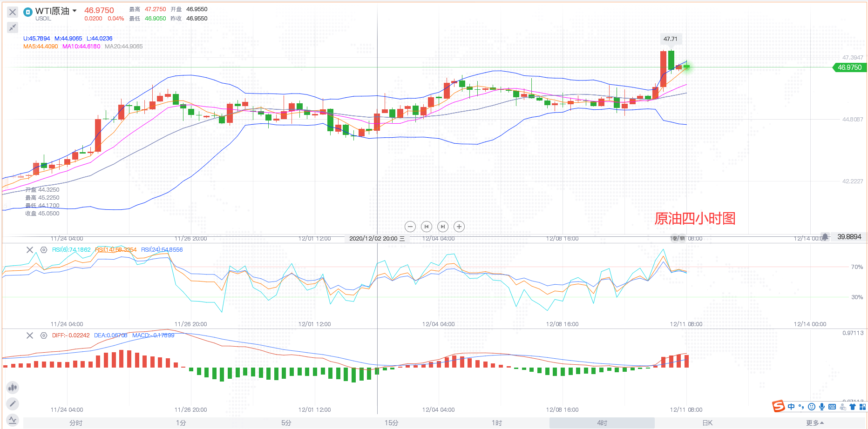Expand the WTI原油 symbol dropdown
868x429 pixels.
tap(75, 11)
